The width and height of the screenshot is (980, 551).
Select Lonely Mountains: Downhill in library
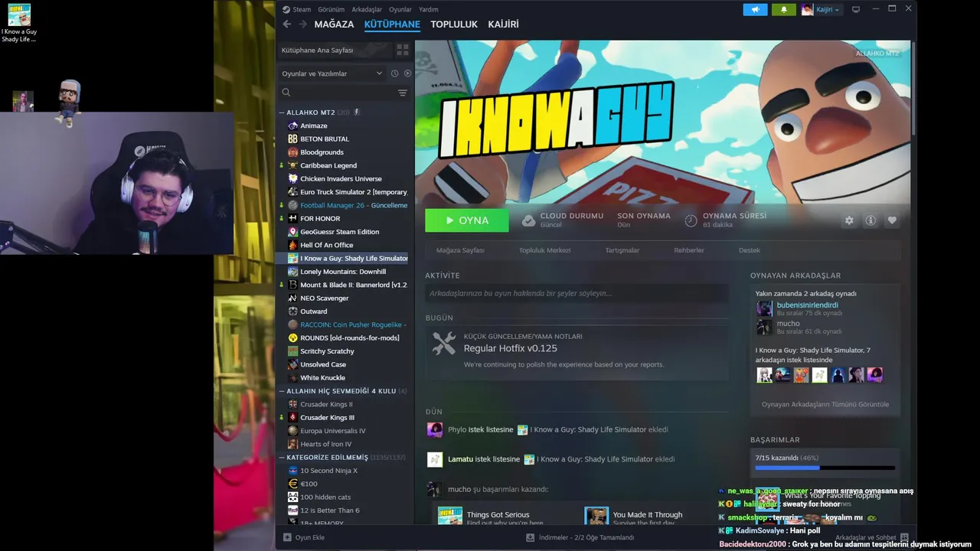point(343,272)
